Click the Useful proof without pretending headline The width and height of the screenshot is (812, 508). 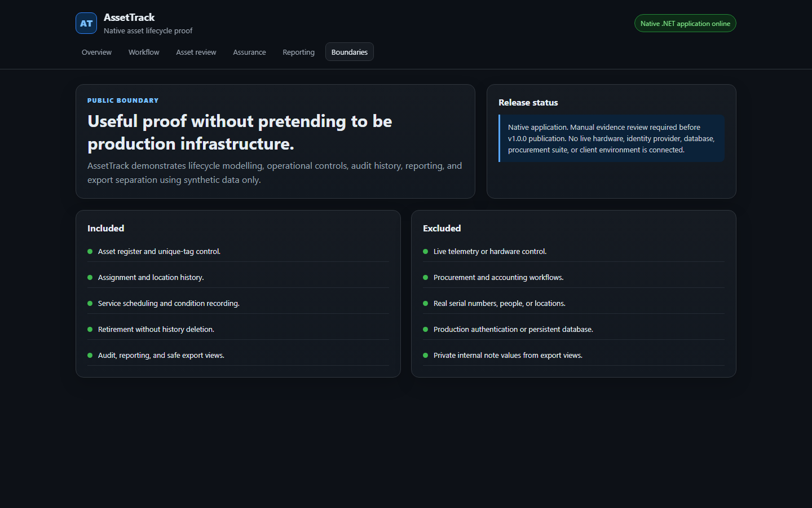tap(240, 132)
